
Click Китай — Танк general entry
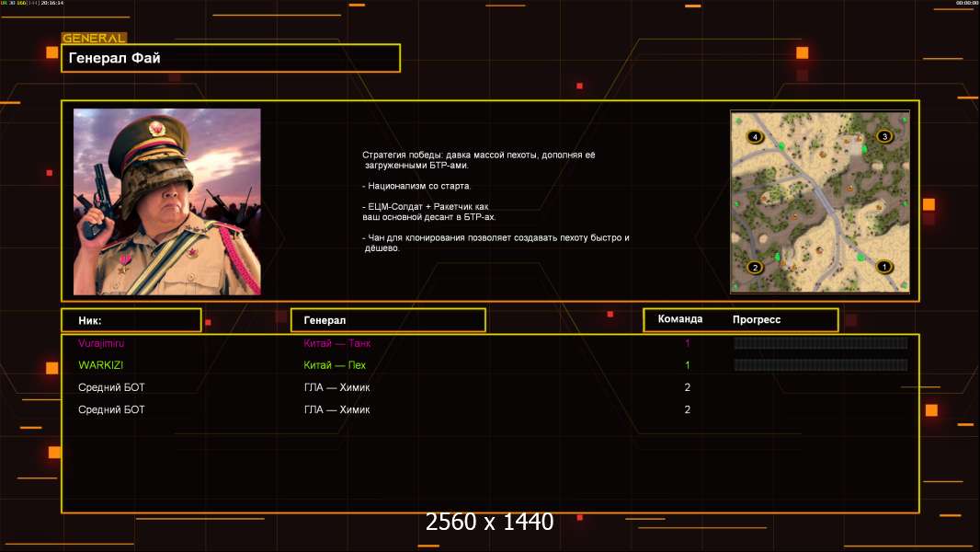click(x=337, y=343)
